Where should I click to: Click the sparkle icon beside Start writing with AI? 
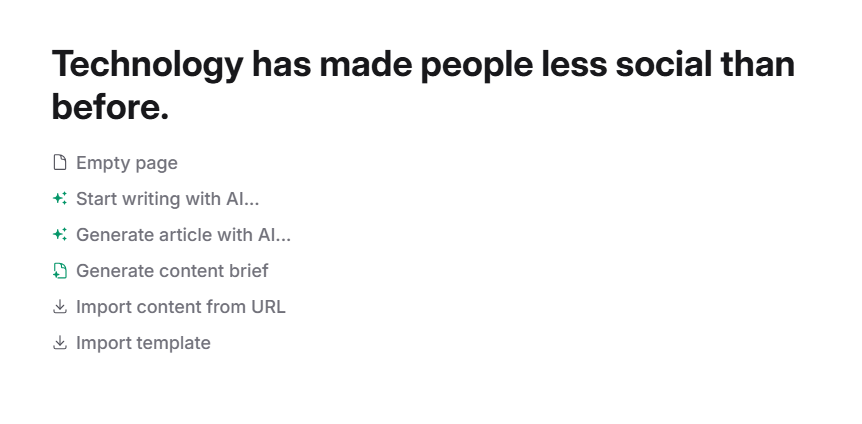60,199
